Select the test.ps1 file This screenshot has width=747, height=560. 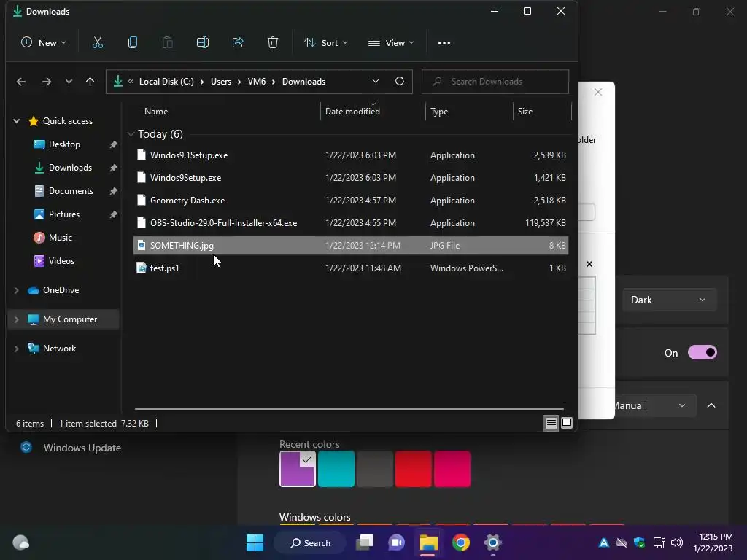coord(351,268)
